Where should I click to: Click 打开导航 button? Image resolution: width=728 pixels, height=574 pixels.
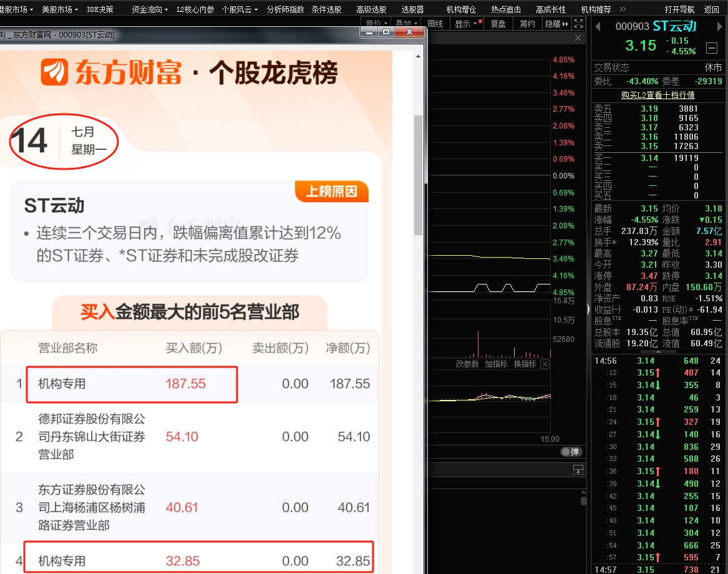click(679, 9)
